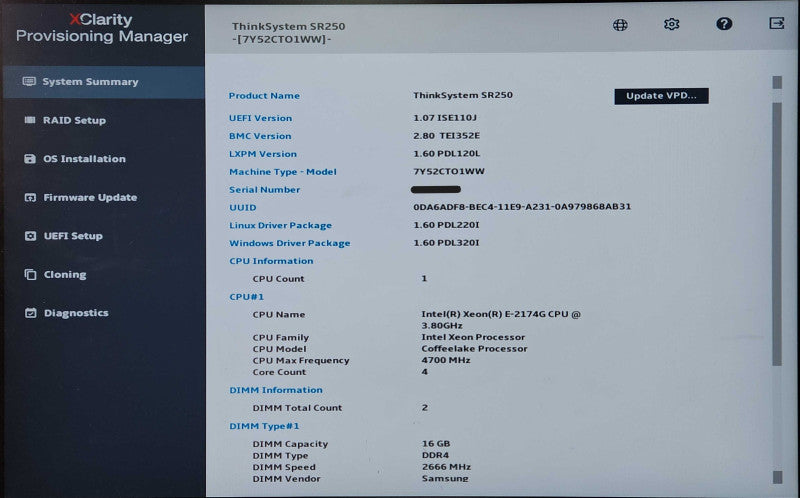
Task: Click the exit icon in the top right
Action: (777, 23)
